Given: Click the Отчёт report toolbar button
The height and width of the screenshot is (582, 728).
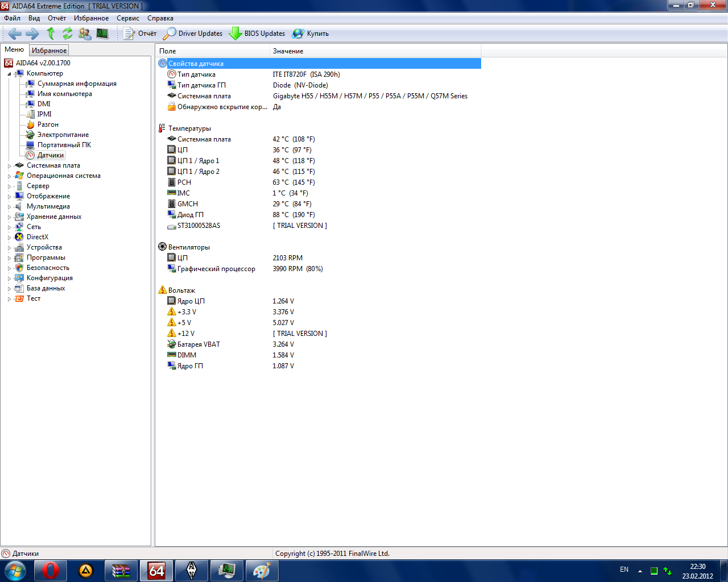Looking at the screenshot, I should [x=140, y=34].
